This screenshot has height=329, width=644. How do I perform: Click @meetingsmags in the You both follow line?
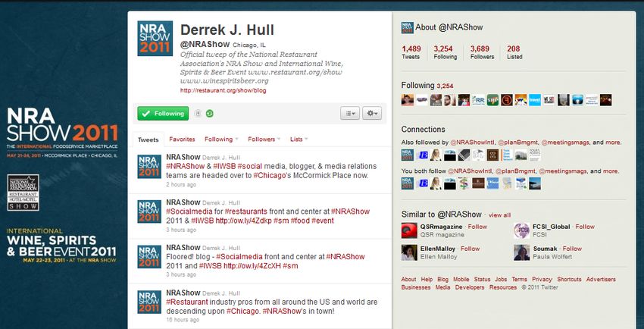click(563, 171)
